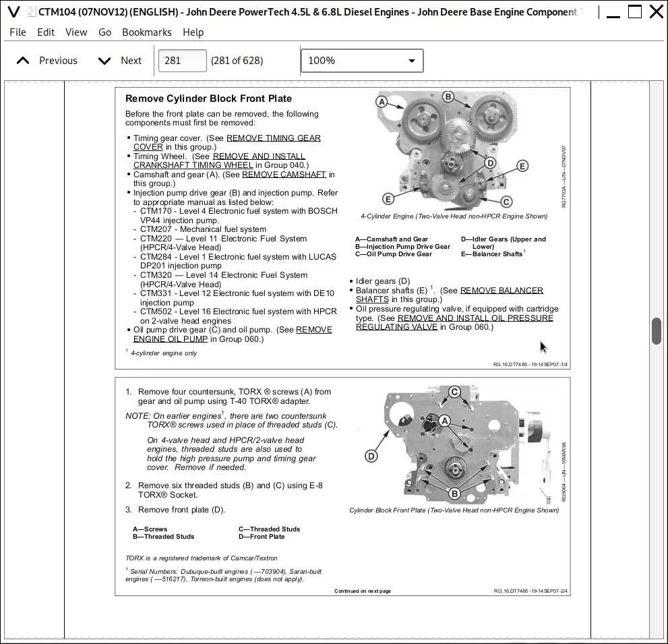This screenshot has width=668, height=644.
Task: Click the legend entry 'C—Oil Pump Drive Gear'
Action: coord(394,254)
